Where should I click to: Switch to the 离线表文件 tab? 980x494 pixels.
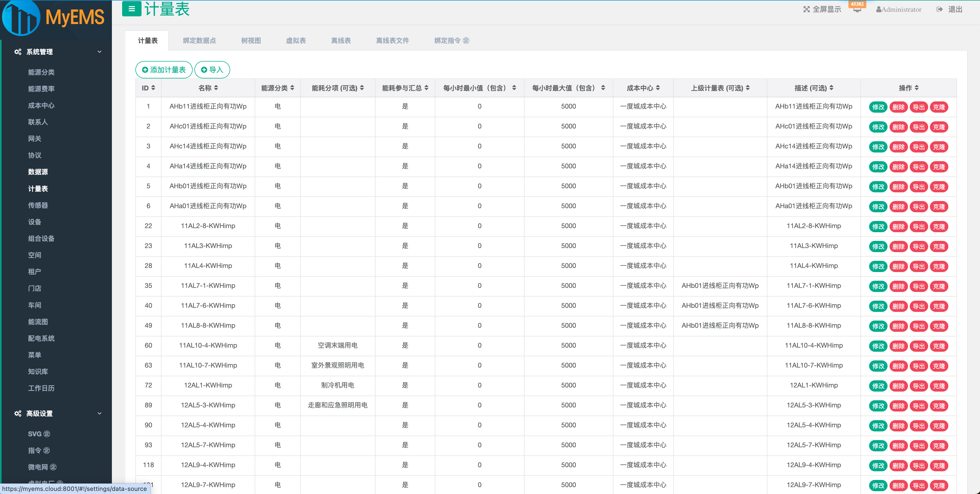(x=392, y=40)
